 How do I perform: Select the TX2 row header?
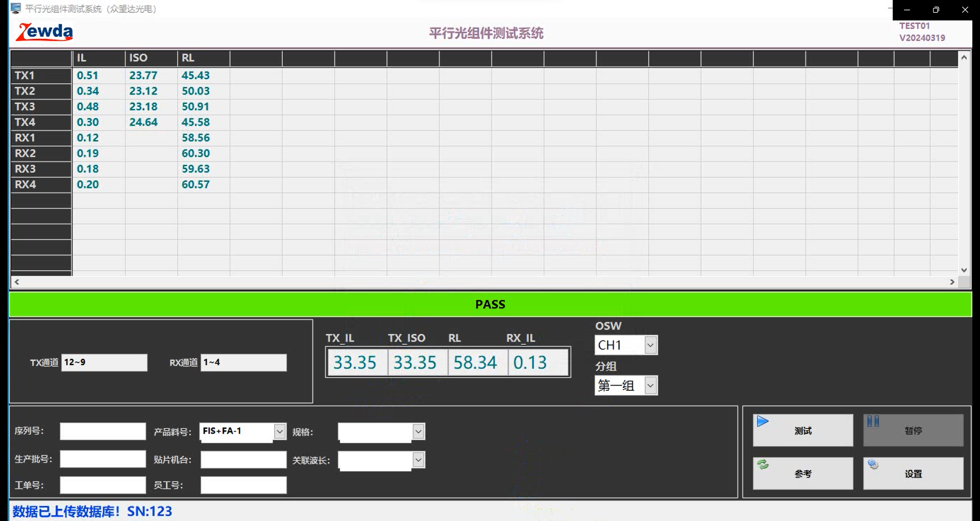(x=41, y=91)
